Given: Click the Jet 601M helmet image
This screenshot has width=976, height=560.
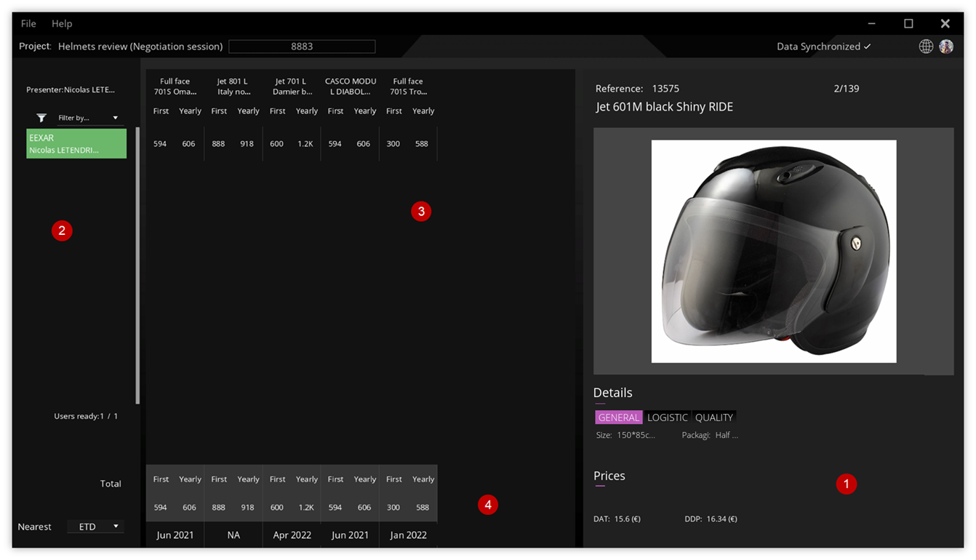Looking at the screenshot, I should [x=774, y=251].
